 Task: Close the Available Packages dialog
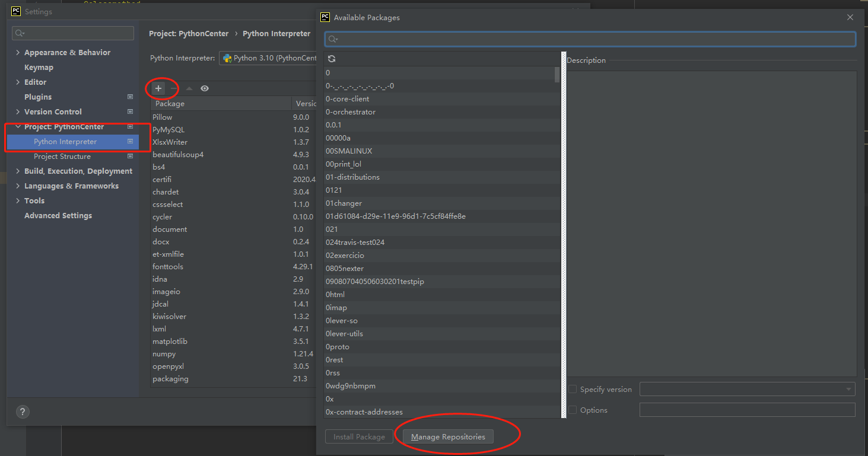point(850,17)
